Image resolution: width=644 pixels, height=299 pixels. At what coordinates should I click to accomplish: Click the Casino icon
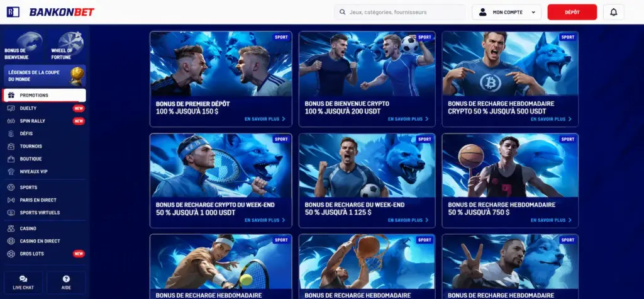pyautogui.click(x=11, y=228)
